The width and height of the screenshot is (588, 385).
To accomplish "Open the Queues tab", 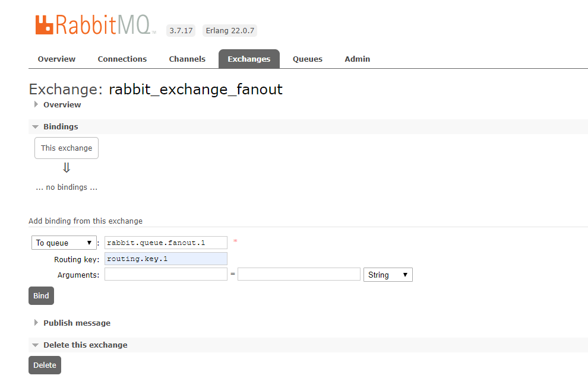I will [308, 59].
